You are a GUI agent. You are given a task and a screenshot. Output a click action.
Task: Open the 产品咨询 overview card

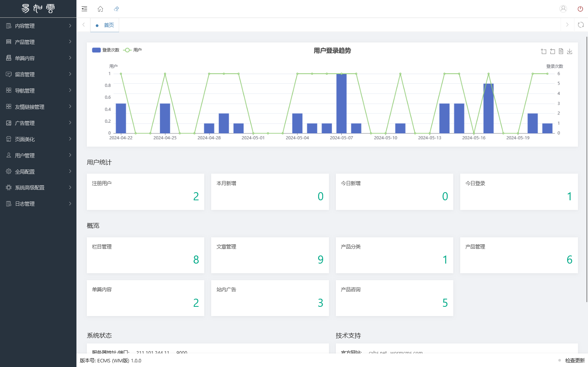point(395,298)
